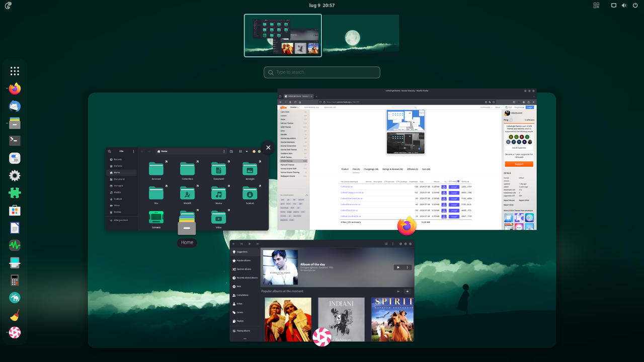Open Playlists in Lollypop's sidebar

point(240,321)
